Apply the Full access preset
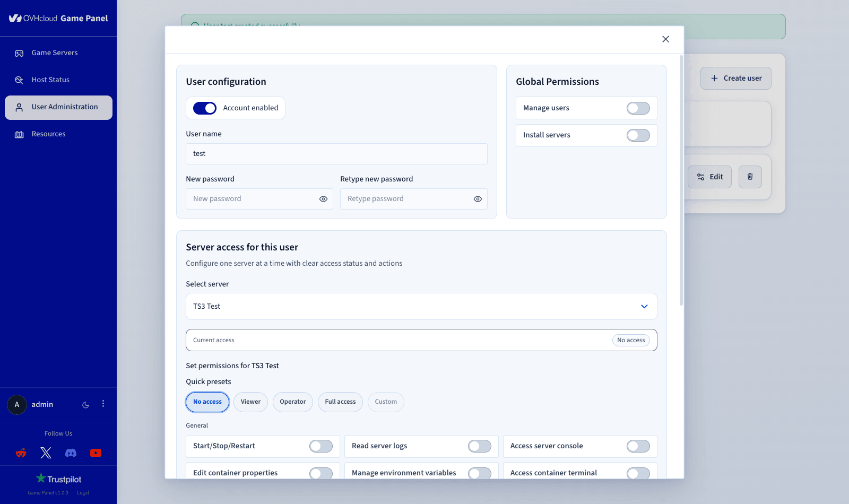 [340, 402]
